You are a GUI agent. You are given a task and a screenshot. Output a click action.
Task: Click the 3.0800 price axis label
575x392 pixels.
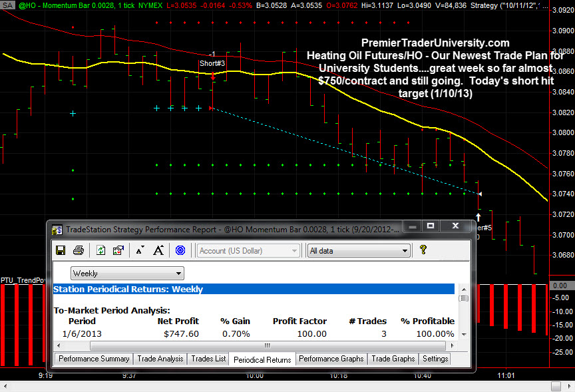point(563,132)
